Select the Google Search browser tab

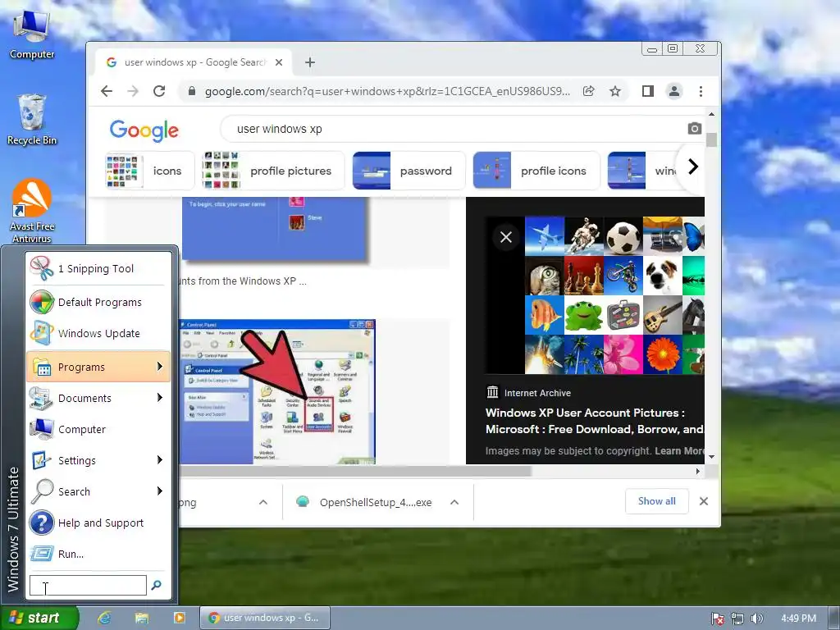point(194,62)
